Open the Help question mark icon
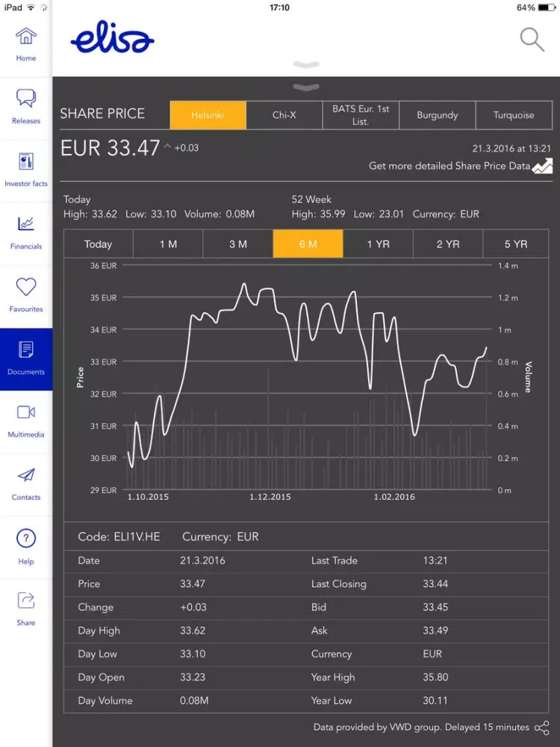Image resolution: width=560 pixels, height=747 pixels. coord(25,539)
